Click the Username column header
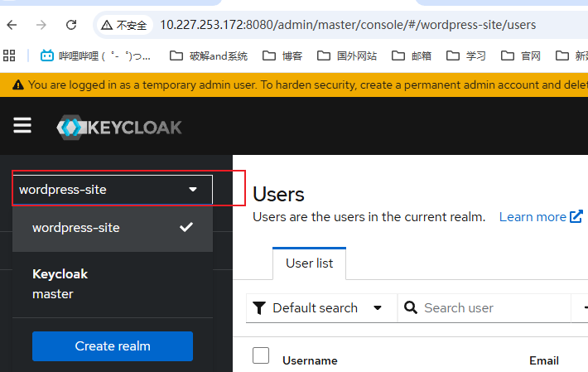This screenshot has width=588, height=372. pyautogui.click(x=310, y=360)
